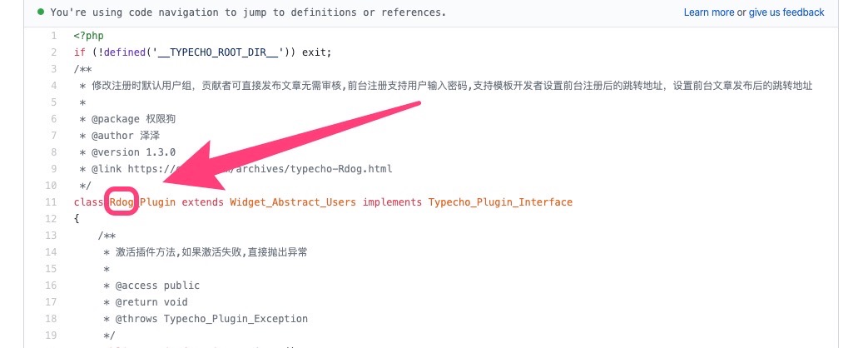The height and width of the screenshot is (348, 868).
Task: Select line number 2
Action: click(53, 52)
